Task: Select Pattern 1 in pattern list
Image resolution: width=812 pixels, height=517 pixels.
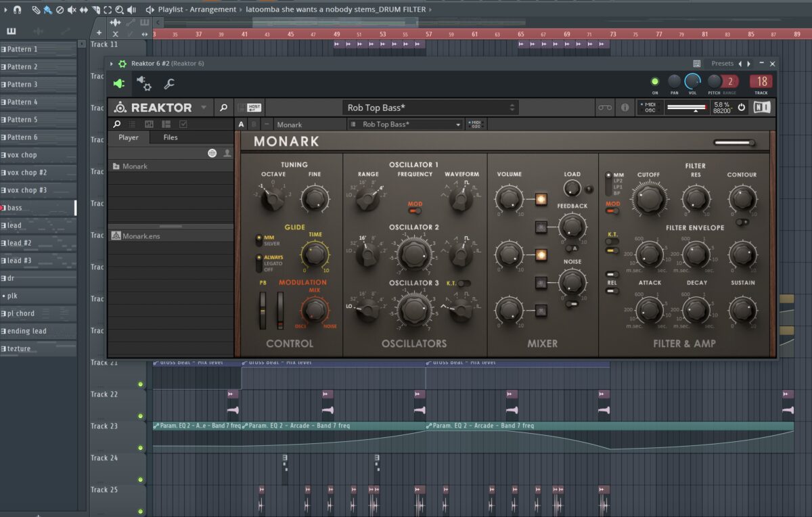Action: click(x=39, y=49)
